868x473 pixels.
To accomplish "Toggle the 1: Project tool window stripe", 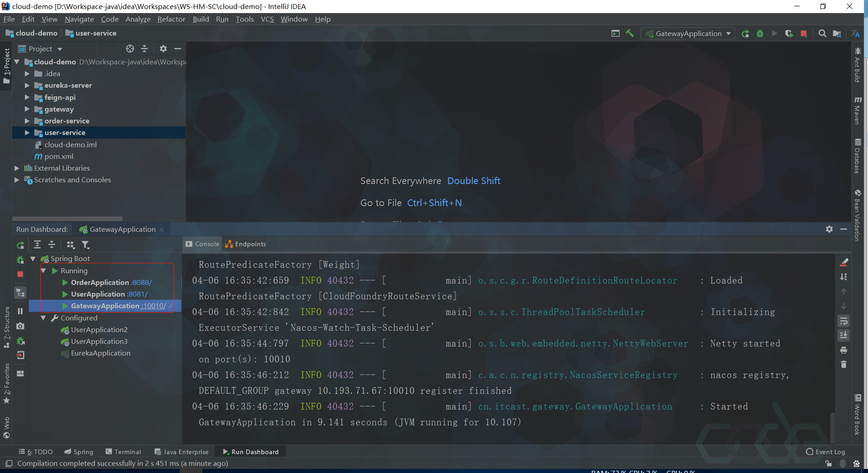I will tap(6, 66).
